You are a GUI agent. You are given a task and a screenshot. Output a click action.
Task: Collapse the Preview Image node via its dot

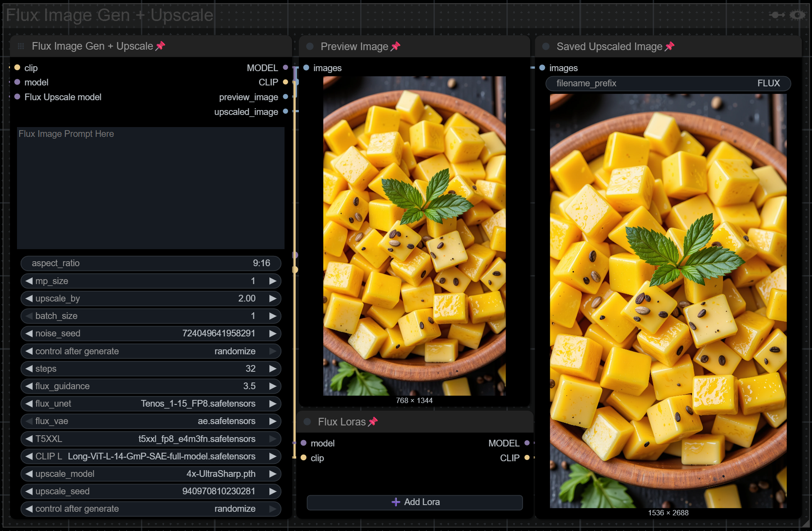point(310,46)
